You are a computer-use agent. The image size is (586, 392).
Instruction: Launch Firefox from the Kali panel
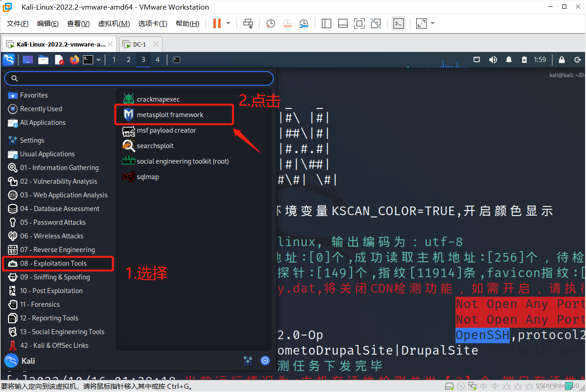click(x=74, y=59)
